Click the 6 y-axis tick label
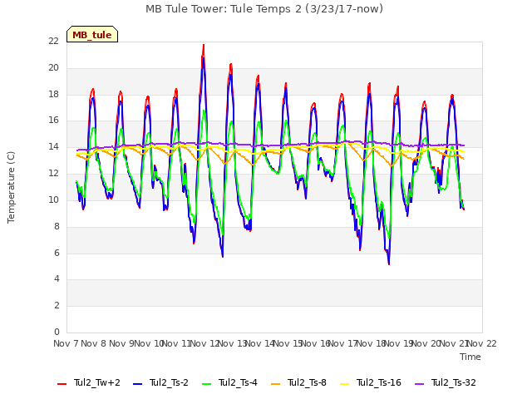Screen dimensions: 532x399 point(57,253)
